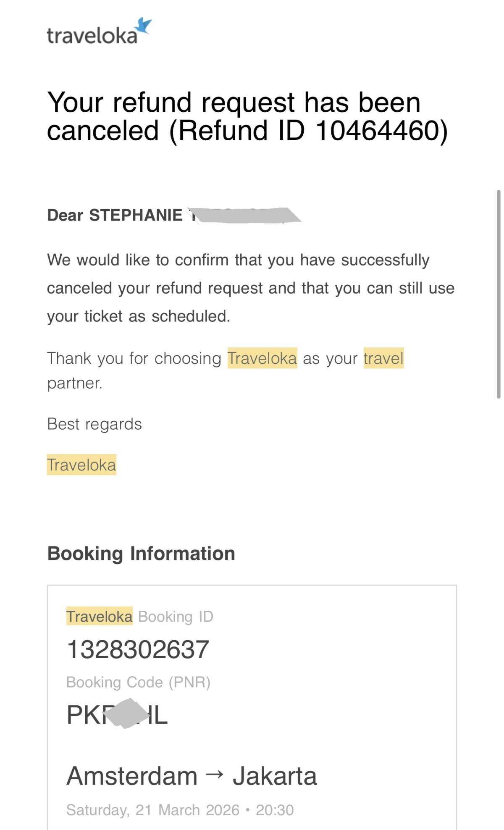The width and height of the screenshot is (504, 830).
Task: Click the blue bird icon in logo
Action: click(x=143, y=26)
